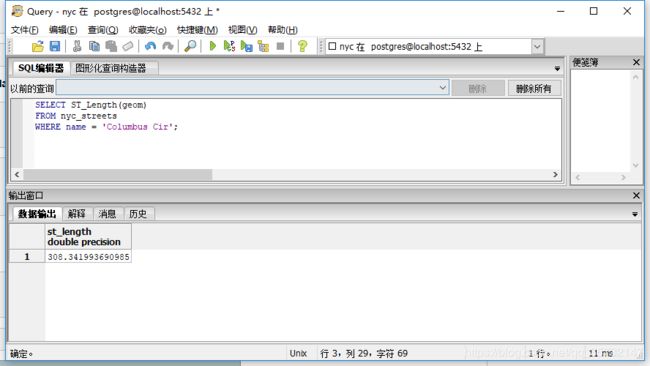The height and width of the screenshot is (366, 650).
Task: Redo edit arrow icon
Action: click(x=167, y=46)
